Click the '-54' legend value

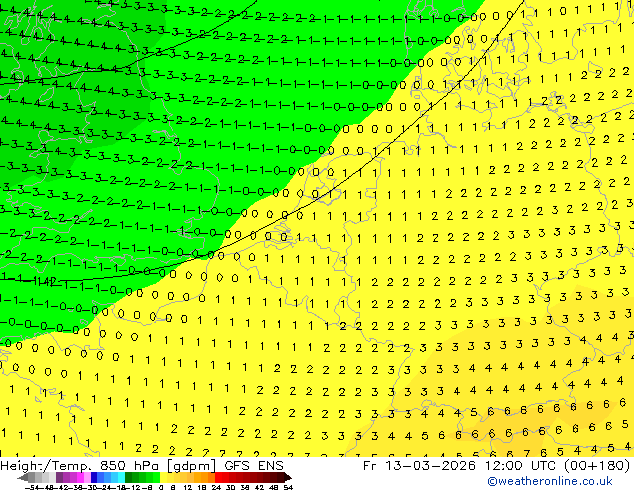32,488
